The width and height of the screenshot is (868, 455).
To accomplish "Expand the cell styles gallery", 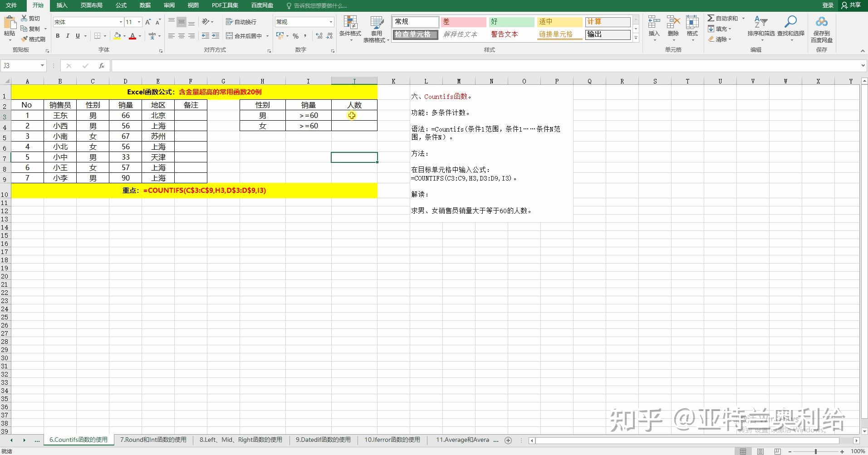I will [636, 39].
